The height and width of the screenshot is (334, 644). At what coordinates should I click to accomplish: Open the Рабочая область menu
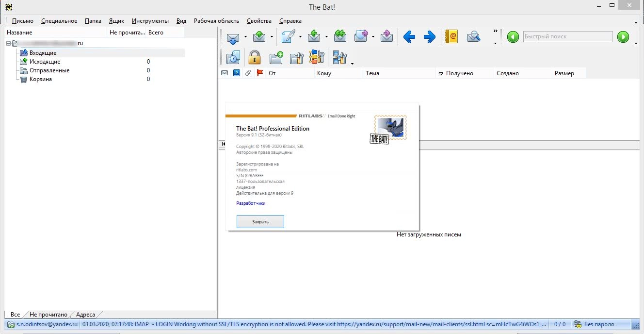[x=216, y=21]
